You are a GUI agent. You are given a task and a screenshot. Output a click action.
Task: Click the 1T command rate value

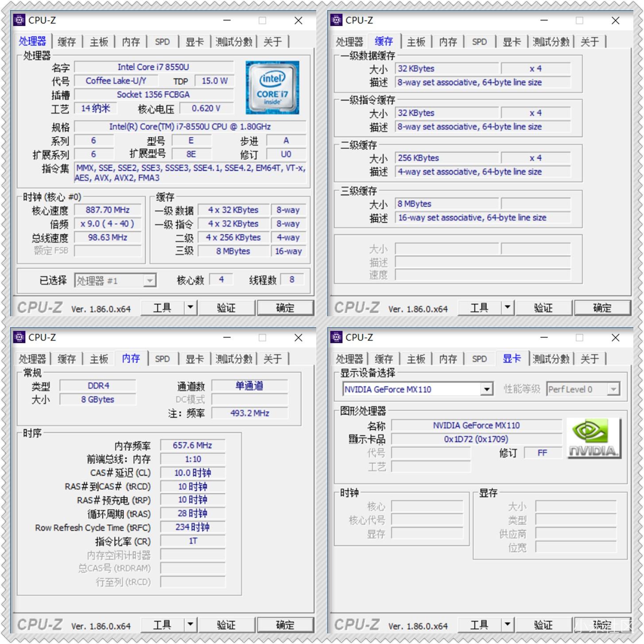pyautogui.click(x=193, y=541)
